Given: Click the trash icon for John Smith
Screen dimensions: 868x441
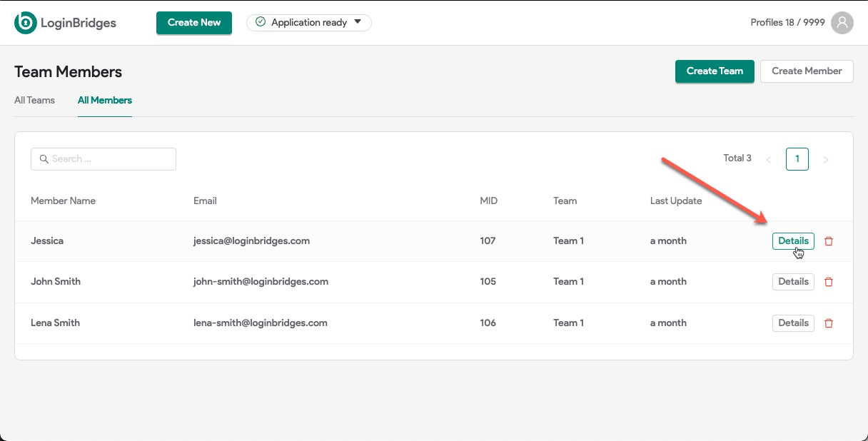Looking at the screenshot, I should pos(829,282).
